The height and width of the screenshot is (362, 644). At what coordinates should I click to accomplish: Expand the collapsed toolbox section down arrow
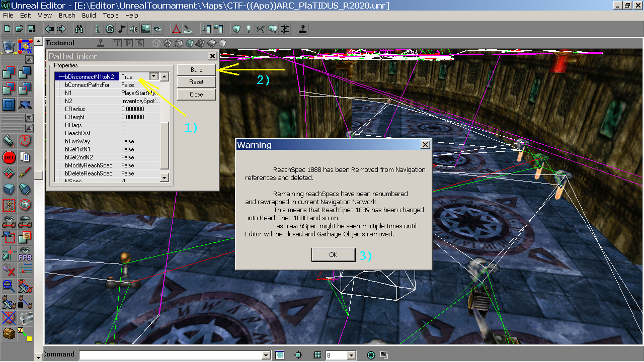point(29,118)
